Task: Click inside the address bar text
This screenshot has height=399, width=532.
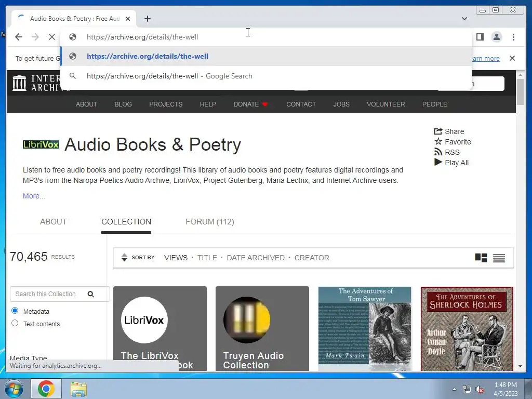Action: pyautogui.click(x=142, y=37)
